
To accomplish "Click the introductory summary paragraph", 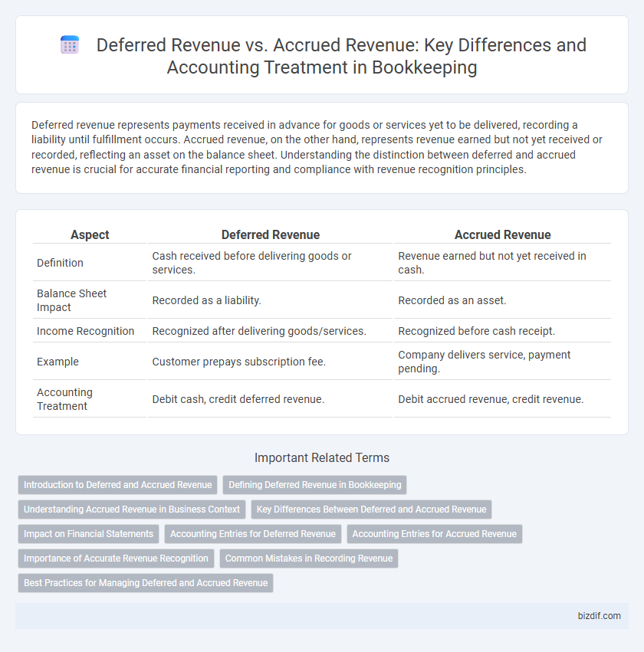I will [317, 147].
